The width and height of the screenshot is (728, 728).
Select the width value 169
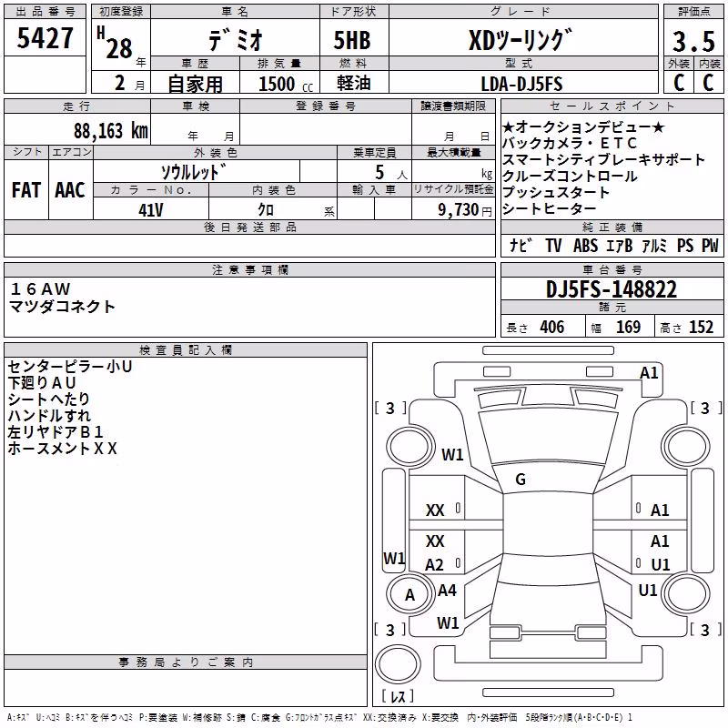[x=628, y=327]
